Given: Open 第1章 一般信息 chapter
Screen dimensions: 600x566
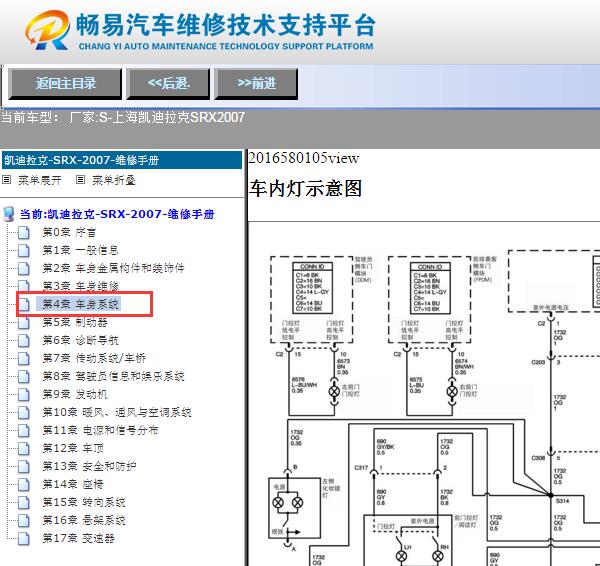Looking at the screenshot, I should tap(80, 250).
